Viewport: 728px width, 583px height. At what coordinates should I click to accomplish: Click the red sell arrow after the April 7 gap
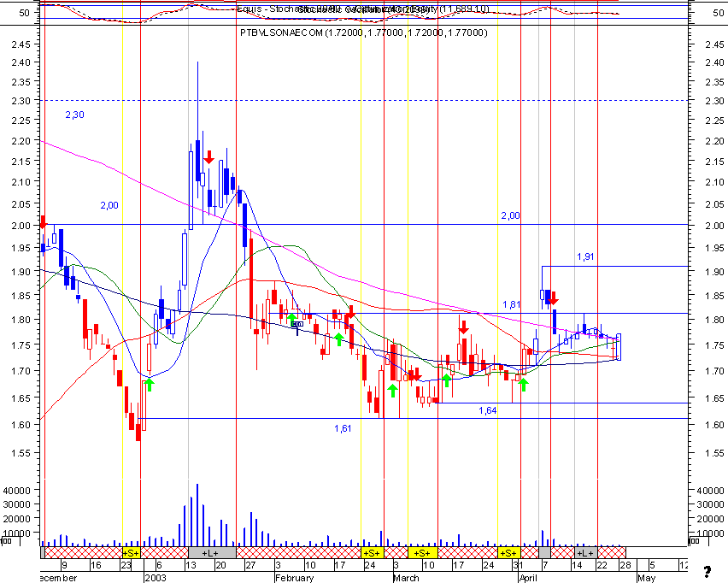(x=553, y=298)
